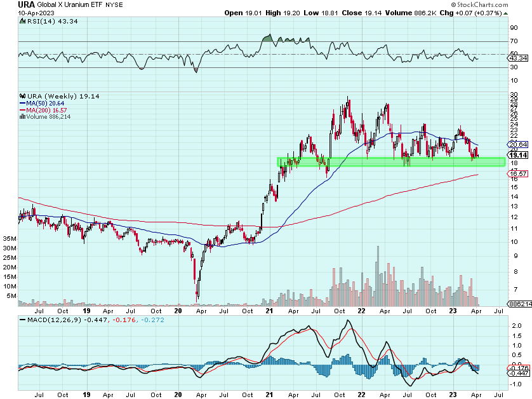Click the Close 19.14 header value
The width and height of the screenshot is (532, 399).
click(x=361, y=13)
